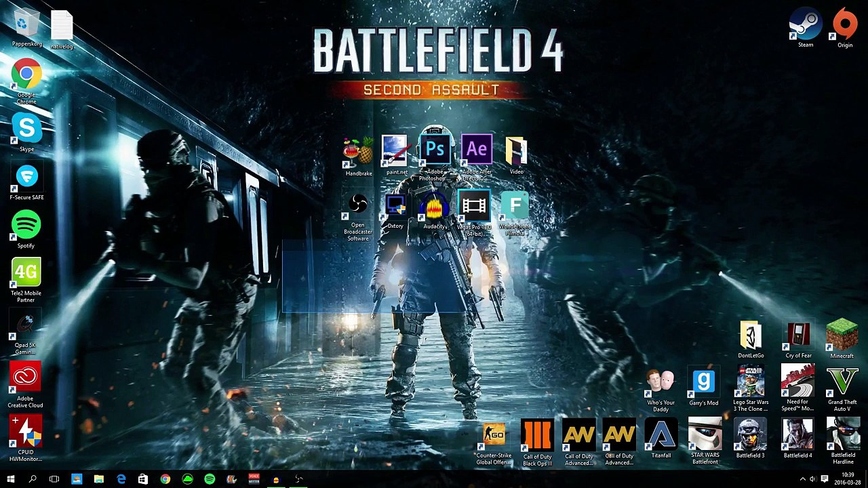Select the Audacity desktop icon
868x488 pixels.
[435, 211]
